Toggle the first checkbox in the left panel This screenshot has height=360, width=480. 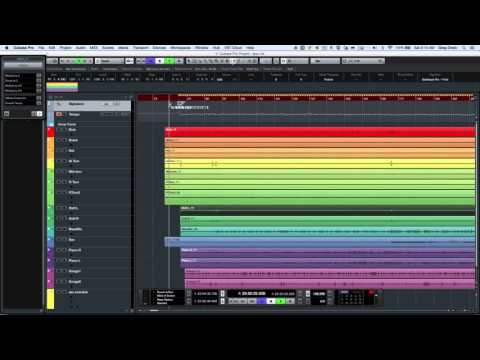click(39, 76)
